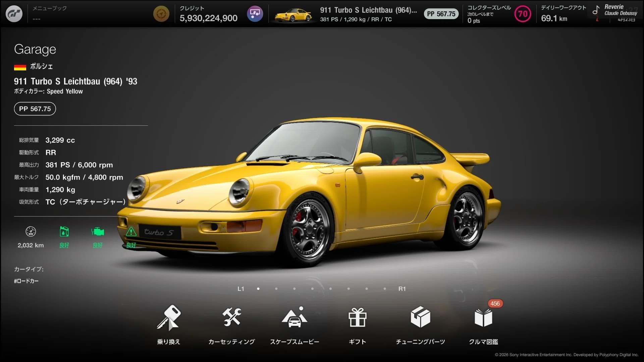Click the TC (ターボチャージャー) value
Viewport: 644px width, 362px height.
point(86,202)
